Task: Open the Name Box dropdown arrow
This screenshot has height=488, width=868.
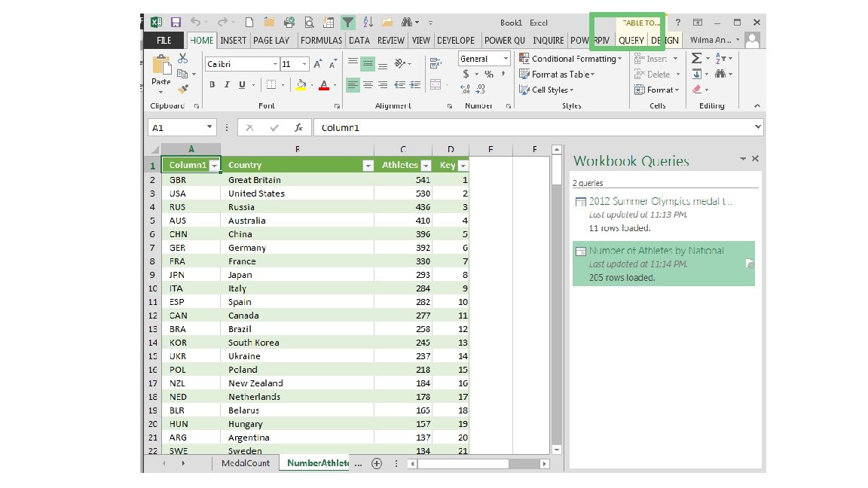Action: tap(209, 127)
